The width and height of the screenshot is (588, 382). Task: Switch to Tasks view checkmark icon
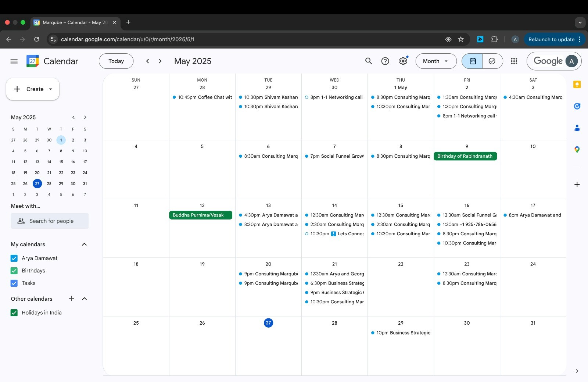click(492, 61)
